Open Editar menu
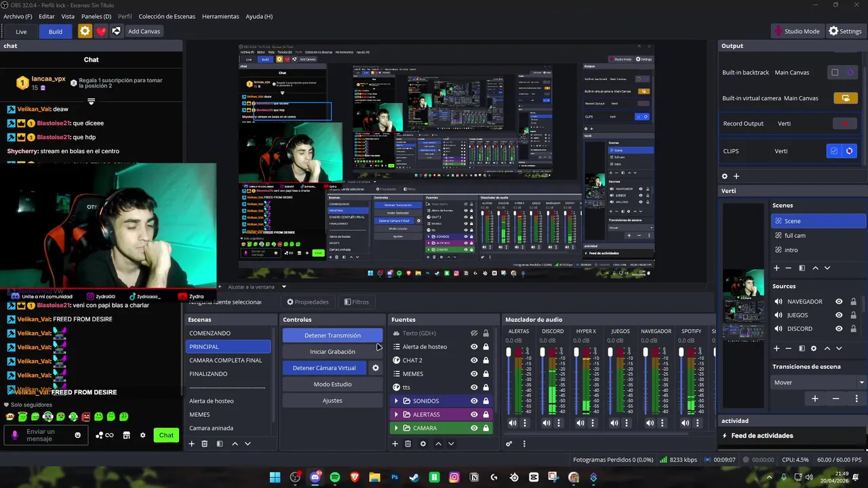Image resolution: width=868 pixels, height=488 pixels. pyautogui.click(x=47, y=16)
